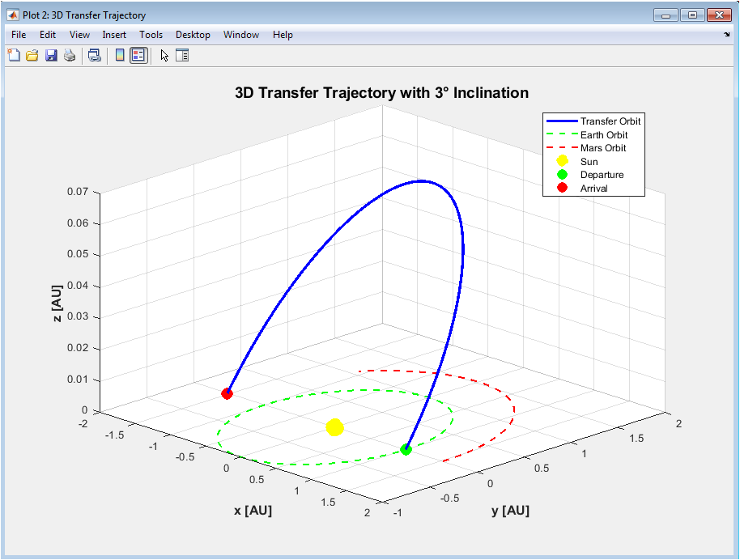Open the File menu
Viewport: 740px width, 560px height.
coord(19,35)
